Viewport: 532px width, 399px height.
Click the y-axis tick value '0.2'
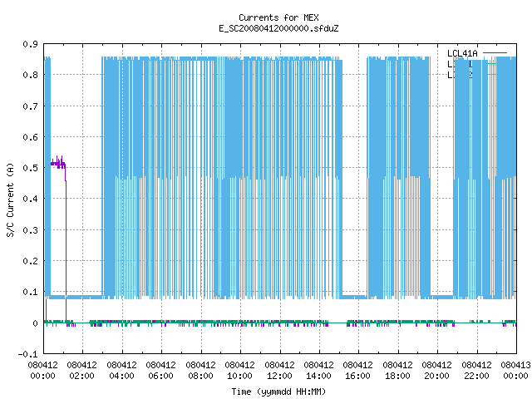point(30,261)
